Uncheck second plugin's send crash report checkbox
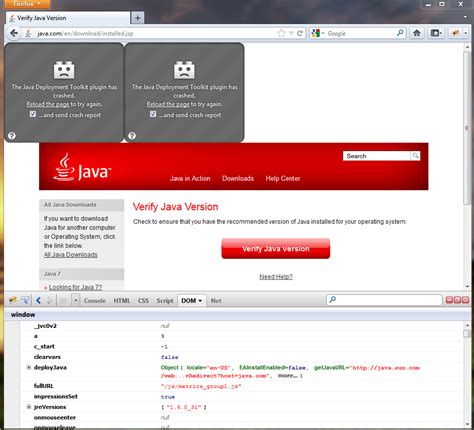This screenshot has height=430, width=474. coord(153,114)
